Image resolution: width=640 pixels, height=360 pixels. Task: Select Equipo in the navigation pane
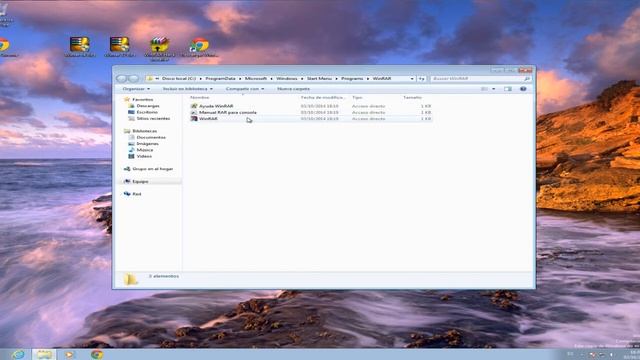(140, 182)
